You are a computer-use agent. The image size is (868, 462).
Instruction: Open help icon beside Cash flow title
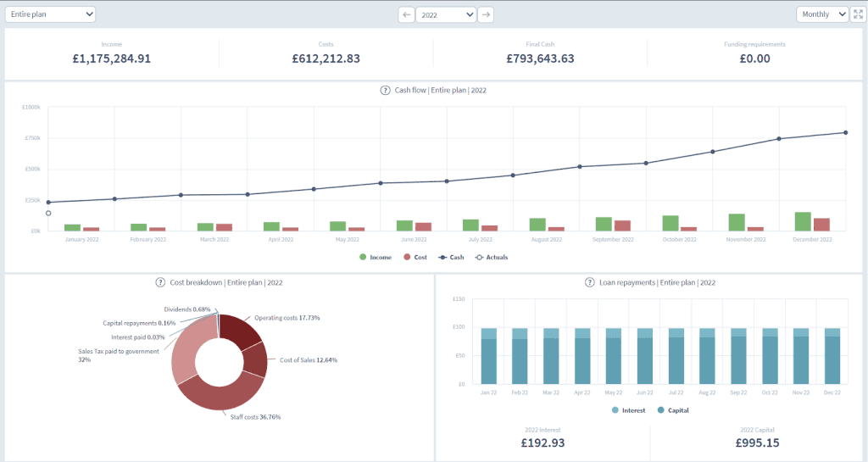pos(386,90)
